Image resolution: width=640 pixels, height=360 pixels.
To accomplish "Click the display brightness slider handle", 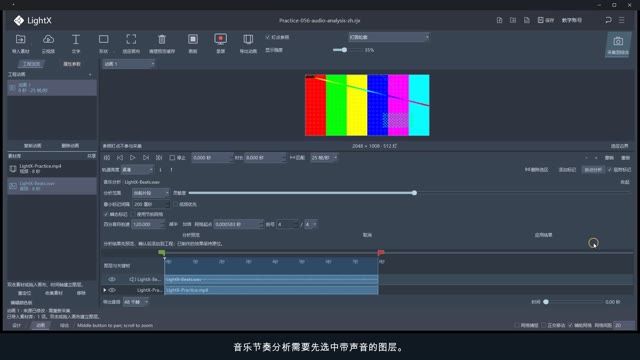I will tap(344, 50).
